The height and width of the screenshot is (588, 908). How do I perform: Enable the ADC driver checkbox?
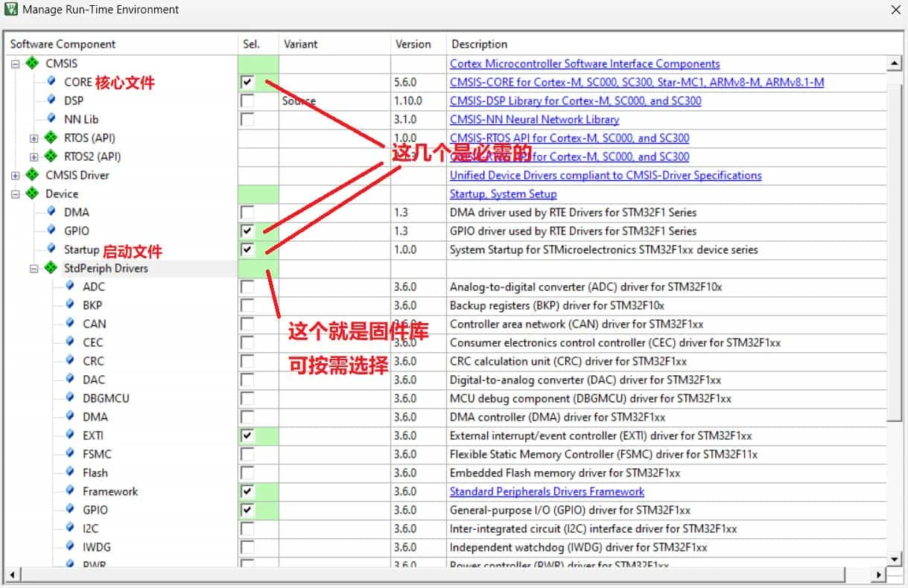247,287
